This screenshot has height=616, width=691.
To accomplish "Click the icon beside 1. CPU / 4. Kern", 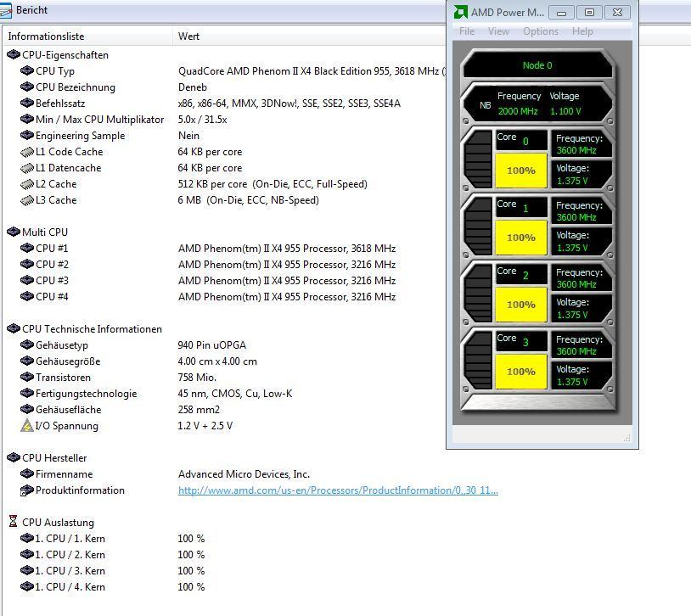I will tap(27, 587).
